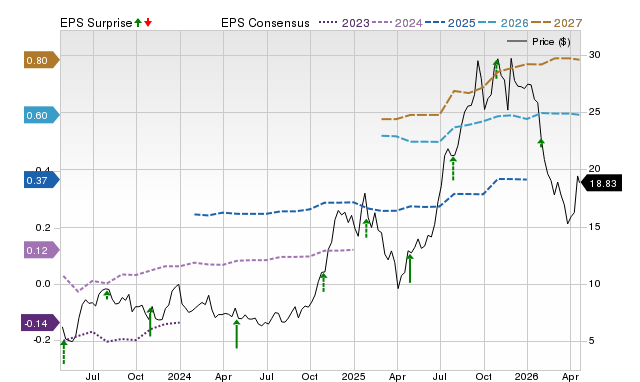Click the 25 price axis label
Viewport: 640px width, 382px height.
(x=595, y=112)
